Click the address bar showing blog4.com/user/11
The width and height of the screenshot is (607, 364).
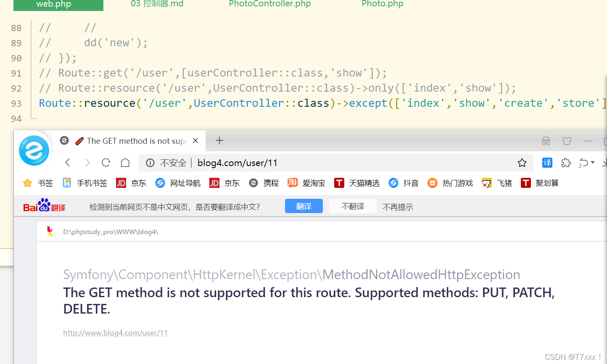pyautogui.click(x=336, y=163)
